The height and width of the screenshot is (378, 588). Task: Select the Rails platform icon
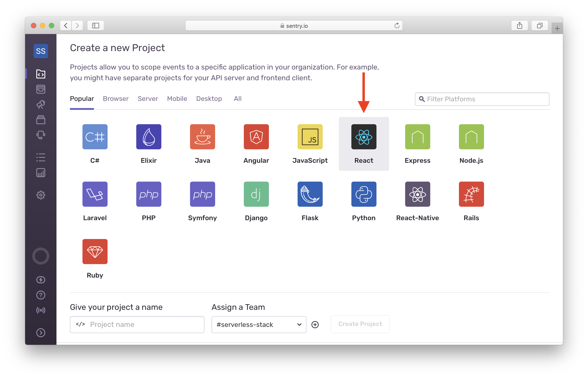[x=471, y=194]
